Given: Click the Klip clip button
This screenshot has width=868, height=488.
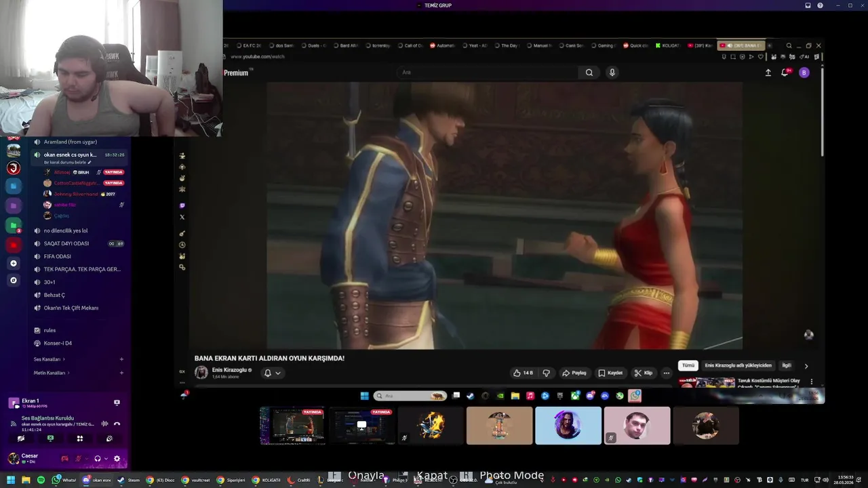Looking at the screenshot, I should point(643,373).
